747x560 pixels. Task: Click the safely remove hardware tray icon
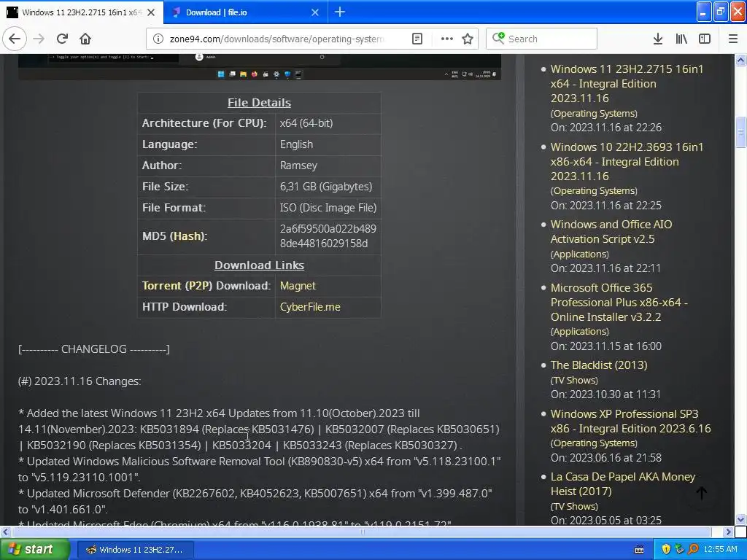coord(679,550)
